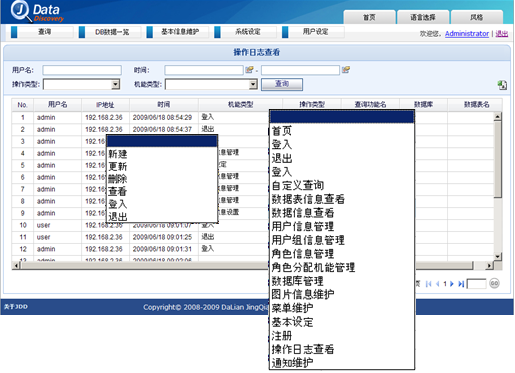515x373 pixels.
Task: Click the end time input field
Action: point(300,70)
